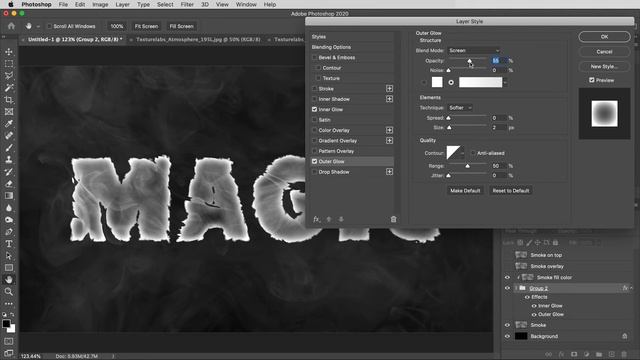This screenshot has width=640, height=360.
Task: Hide the Smoke layer
Action: tap(507, 325)
